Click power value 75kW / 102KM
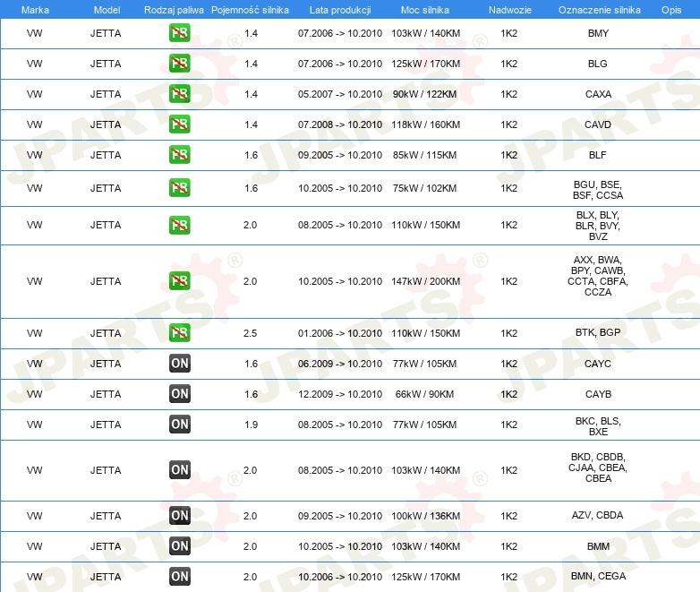Image resolution: width=700 pixels, height=592 pixels. [424, 188]
